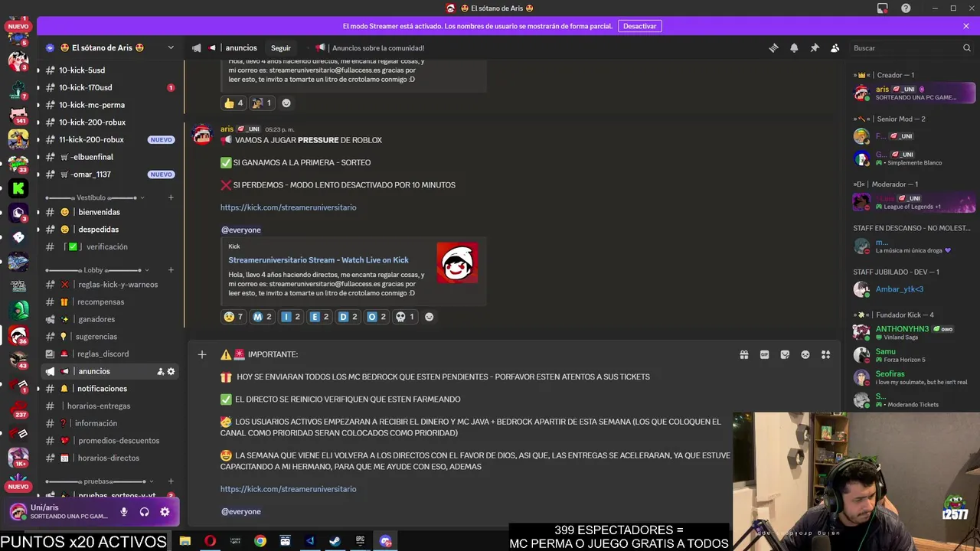The height and width of the screenshot is (551, 980).
Task: Toggle the anguished face reaction with 7
Action: [x=233, y=317]
